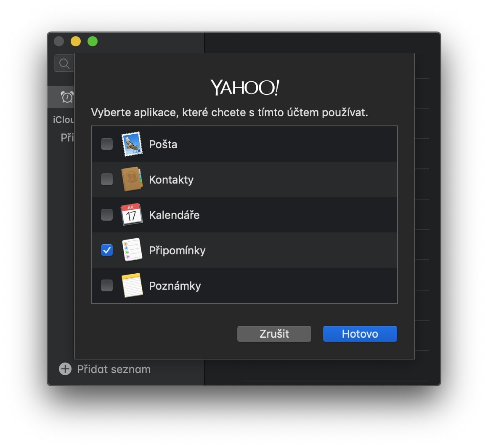The image size is (488, 448).
Task: Tick the Kalendáře checkbox
Action: tap(107, 215)
